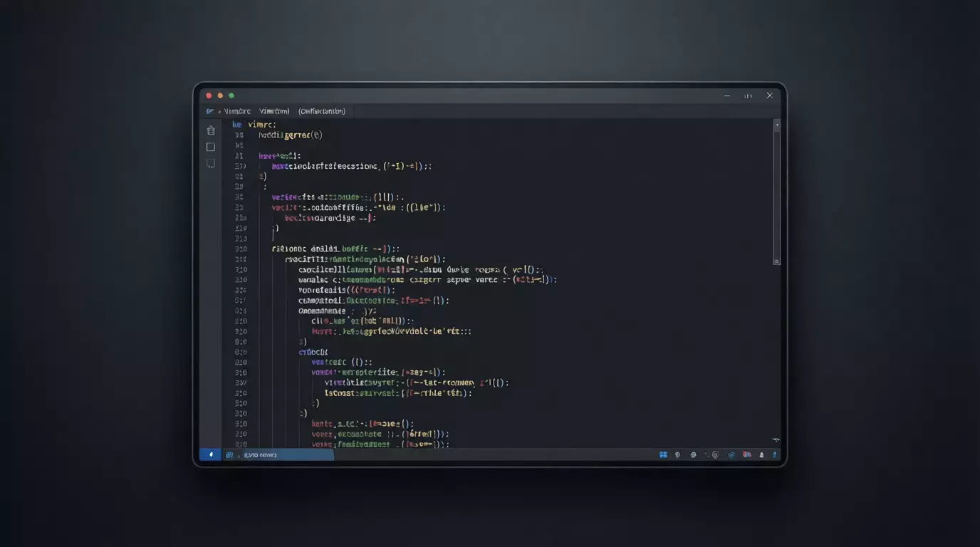Click the rightmost blue icon in status bar
980x547 pixels.
pyautogui.click(x=775, y=454)
